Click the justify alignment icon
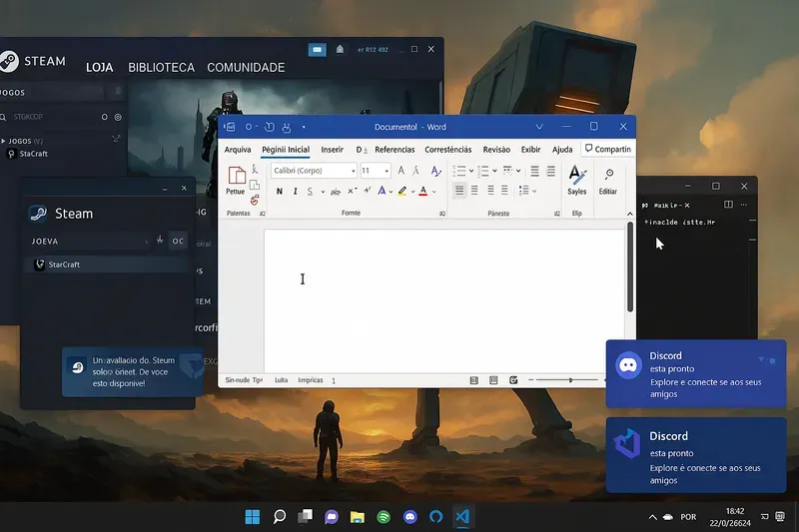Viewport: 799px width, 532px height. (x=504, y=191)
